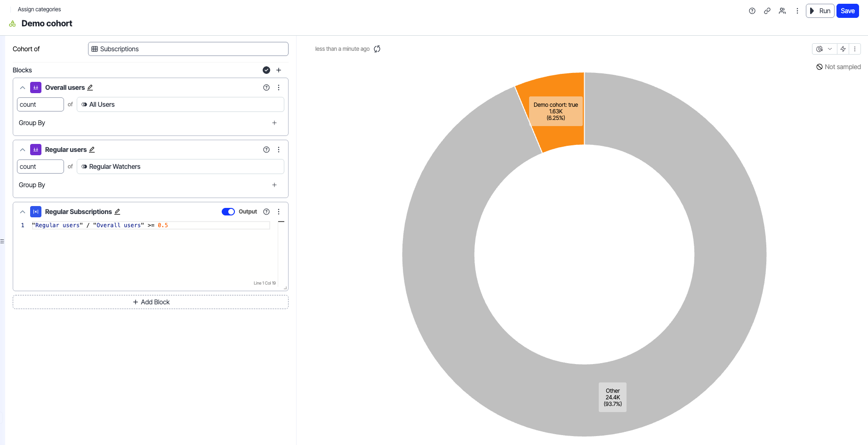Open the chart type dropdown
Viewport: 868px width, 445px height.
click(824, 49)
